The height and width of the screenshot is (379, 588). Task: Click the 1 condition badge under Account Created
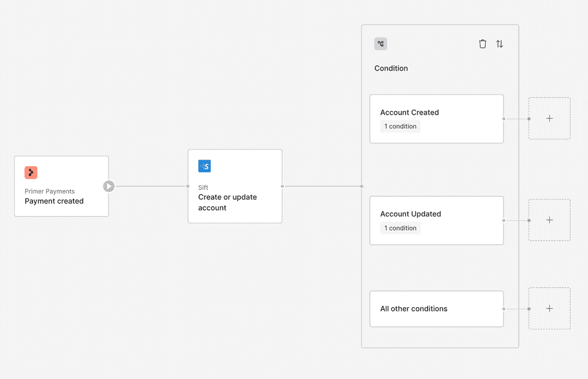(401, 126)
